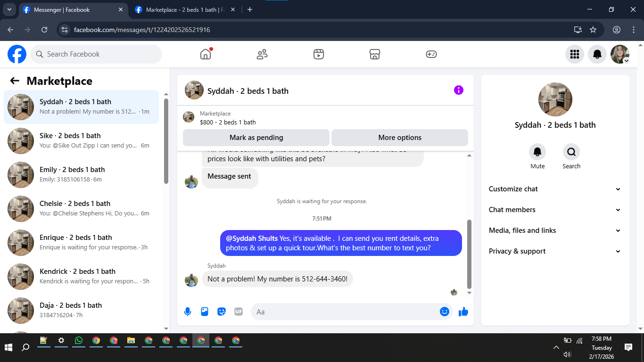Expand Chat members section

[555, 210]
